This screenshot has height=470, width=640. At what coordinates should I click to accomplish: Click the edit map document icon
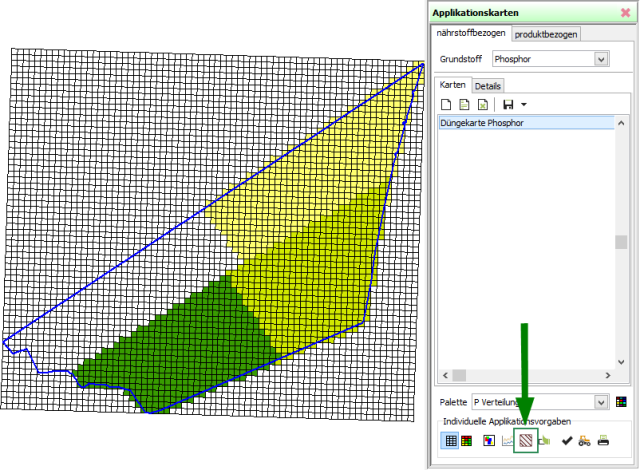click(465, 104)
